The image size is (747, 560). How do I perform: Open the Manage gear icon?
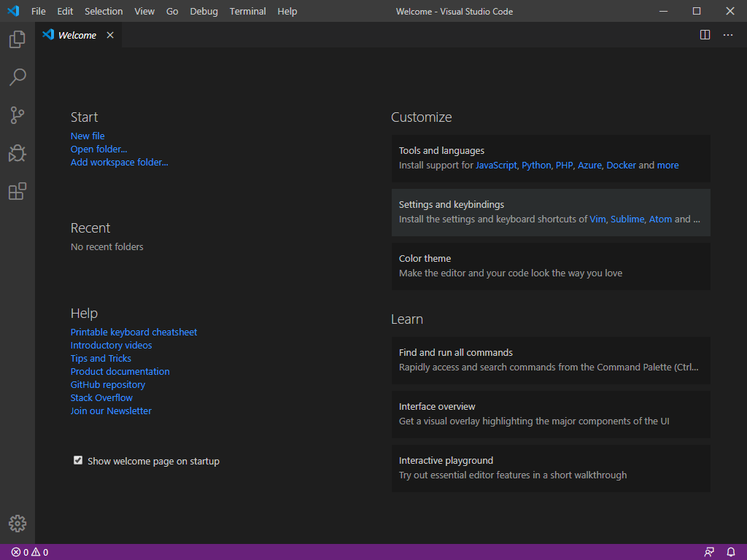(x=18, y=524)
